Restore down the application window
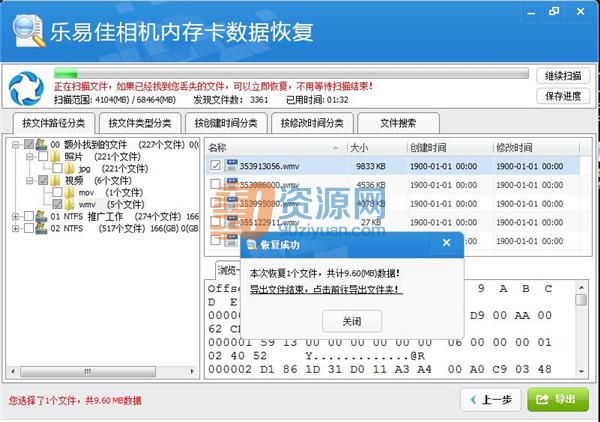 coord(553,11)
